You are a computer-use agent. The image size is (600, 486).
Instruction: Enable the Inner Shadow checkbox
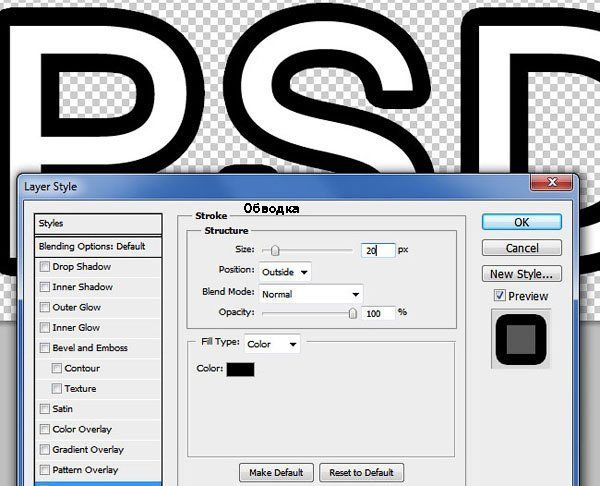pyautogui.click(x=45, y=287)
